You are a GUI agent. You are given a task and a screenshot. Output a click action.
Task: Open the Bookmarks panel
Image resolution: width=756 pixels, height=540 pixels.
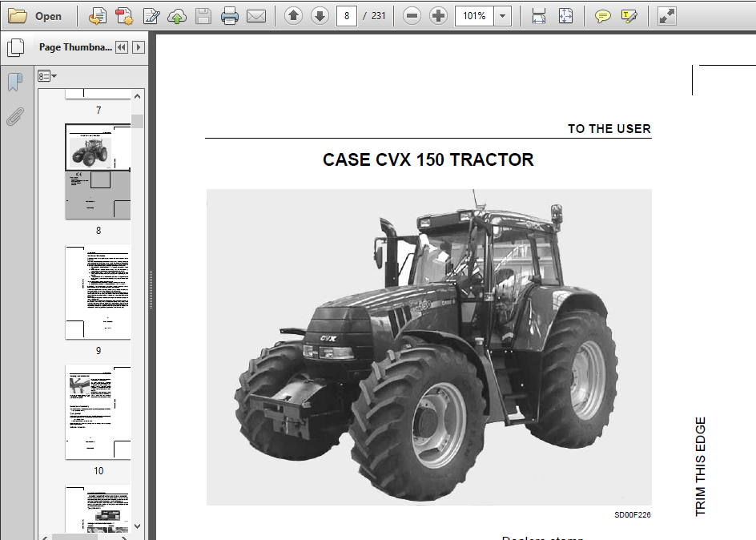pyautogui.click(x=15, y=82)
